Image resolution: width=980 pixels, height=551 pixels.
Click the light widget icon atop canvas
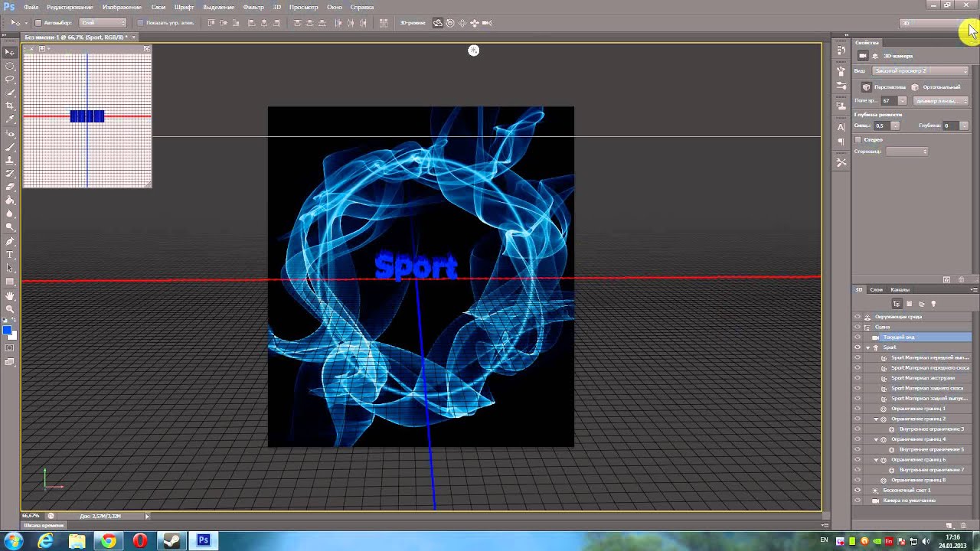click(x=473, y=51)
